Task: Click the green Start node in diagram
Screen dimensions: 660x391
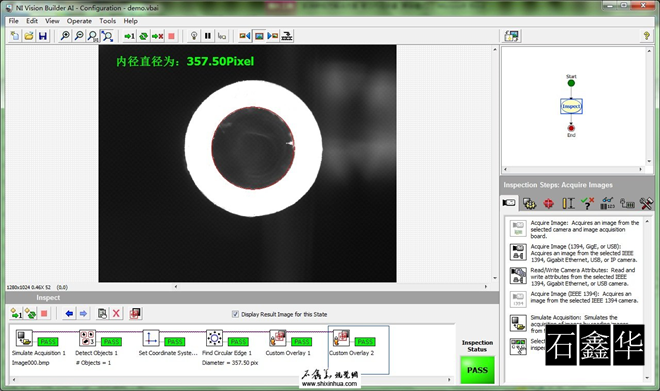Action: (571, 83)
